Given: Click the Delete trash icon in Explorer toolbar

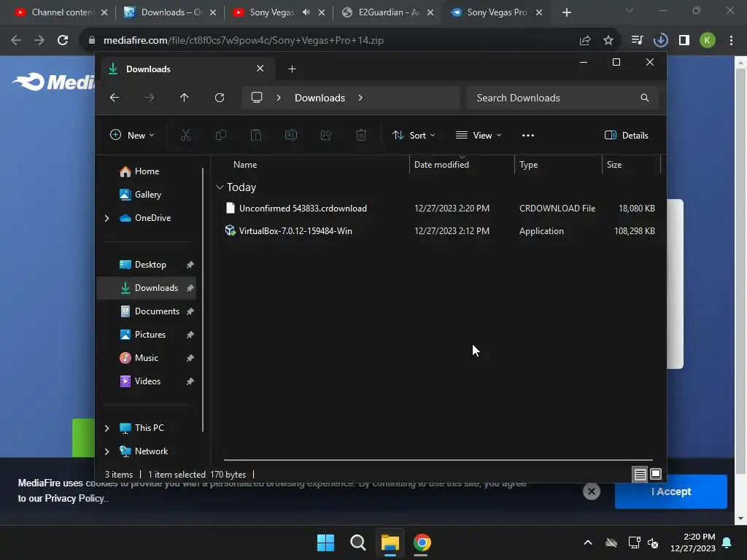Looking at the screenshot, I should [x=361, y=135].
